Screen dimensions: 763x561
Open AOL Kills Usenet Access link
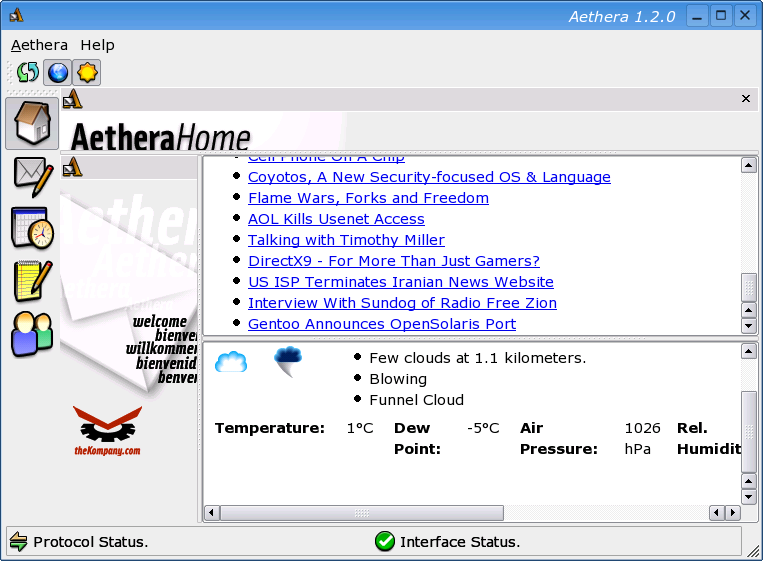click(336, 219)
